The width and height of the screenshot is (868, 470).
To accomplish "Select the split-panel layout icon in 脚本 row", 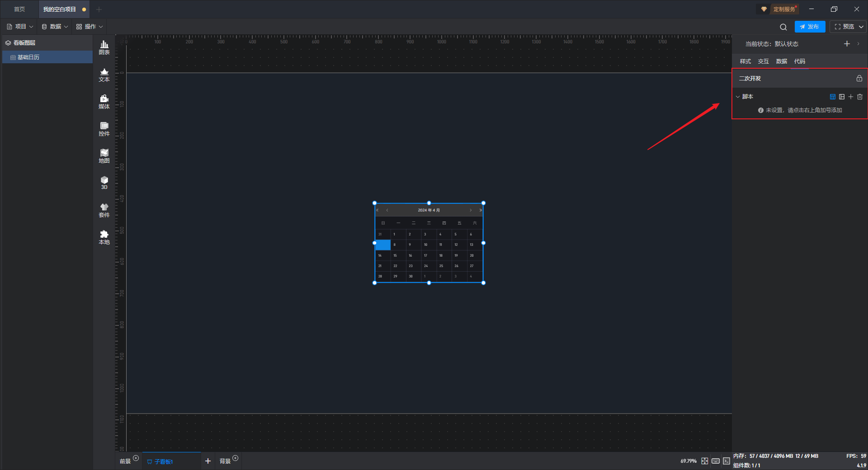I will (x=842, y=97).
